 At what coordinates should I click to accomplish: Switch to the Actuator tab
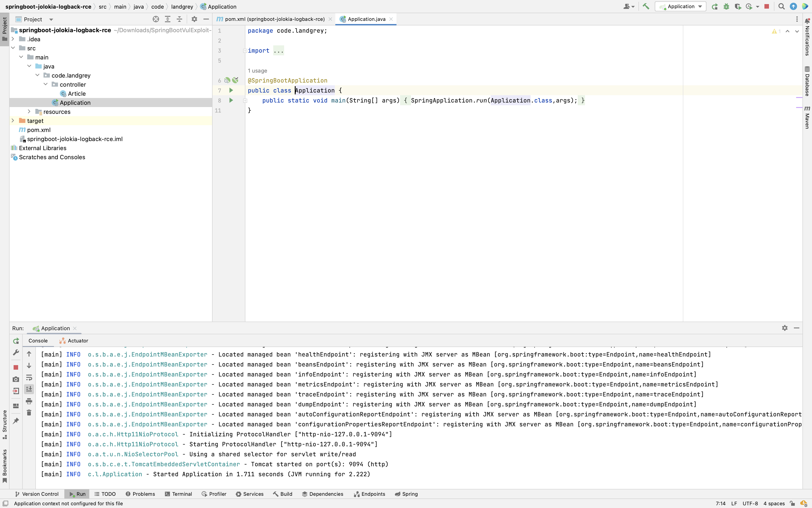74,341
